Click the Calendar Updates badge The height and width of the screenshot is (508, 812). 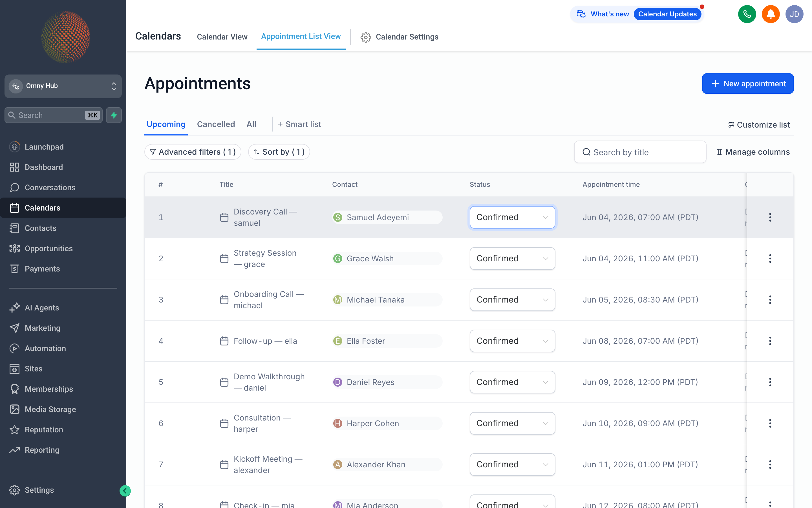tap(667, 14)
